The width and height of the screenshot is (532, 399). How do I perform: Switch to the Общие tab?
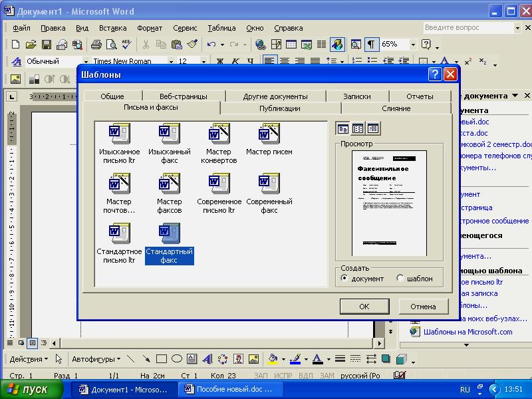112,96
